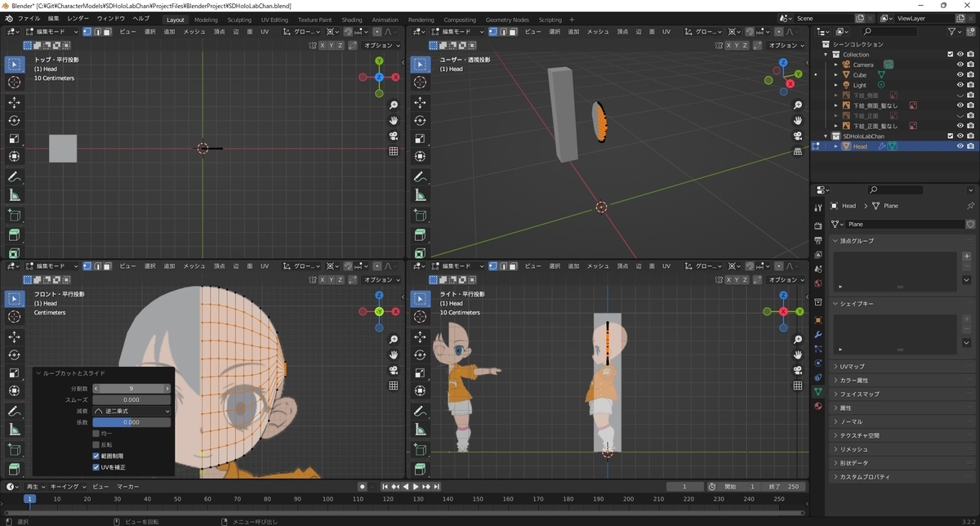Click the 再生 button in timeline
The width and height of the screenshot is (980, 526).
click(x=37, y=487)
